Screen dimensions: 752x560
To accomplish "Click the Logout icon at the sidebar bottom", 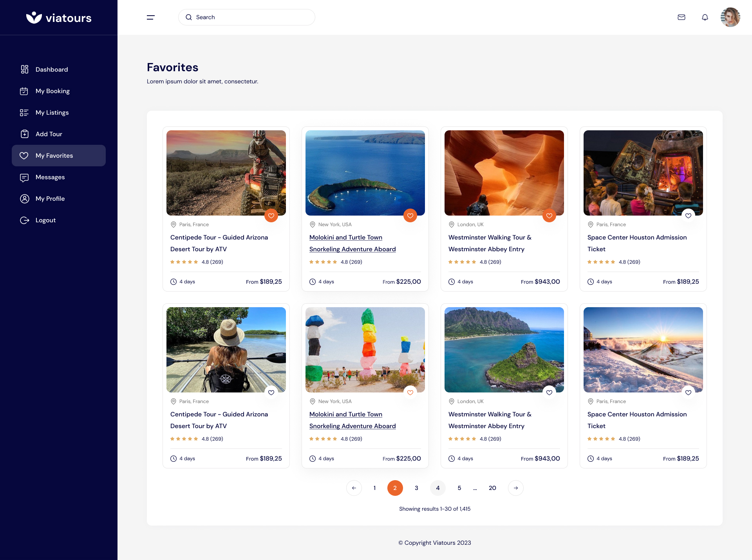I will (x=24, y=220).
